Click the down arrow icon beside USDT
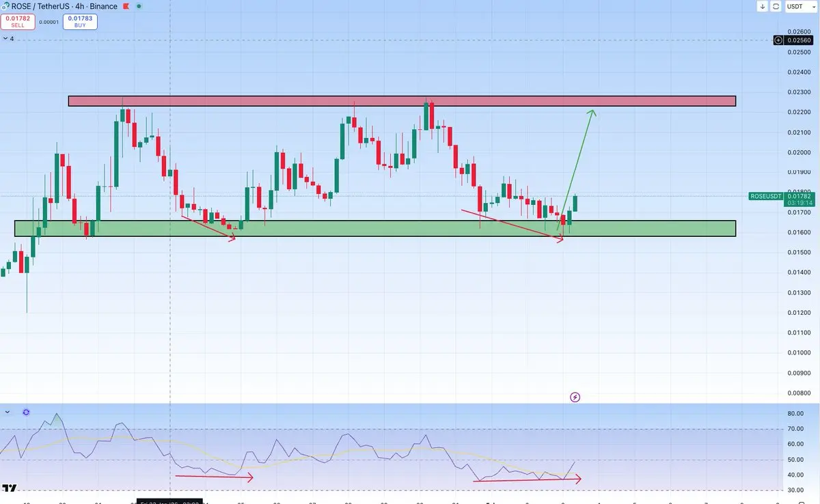820x504 pixels. tap(763, 6)
